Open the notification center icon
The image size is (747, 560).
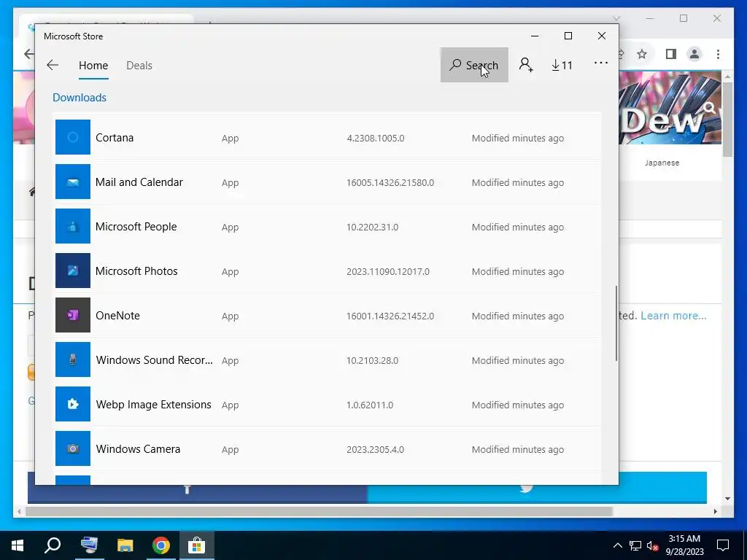(723, 545)
